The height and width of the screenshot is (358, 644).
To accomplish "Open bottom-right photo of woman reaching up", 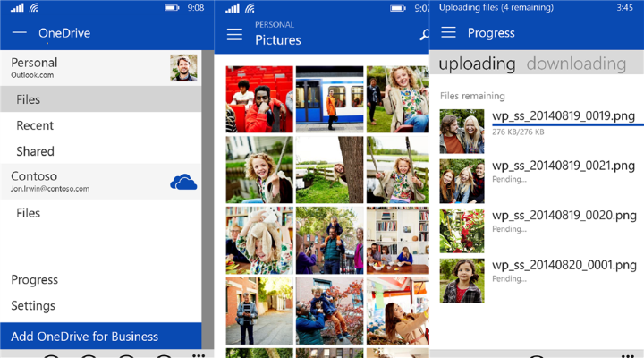I will coord(397,311).
